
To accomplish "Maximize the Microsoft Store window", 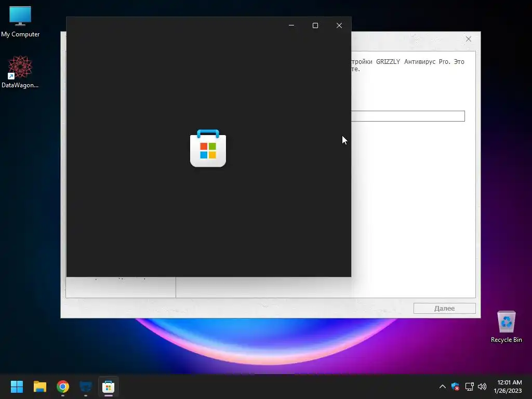I will coord(315,25).
